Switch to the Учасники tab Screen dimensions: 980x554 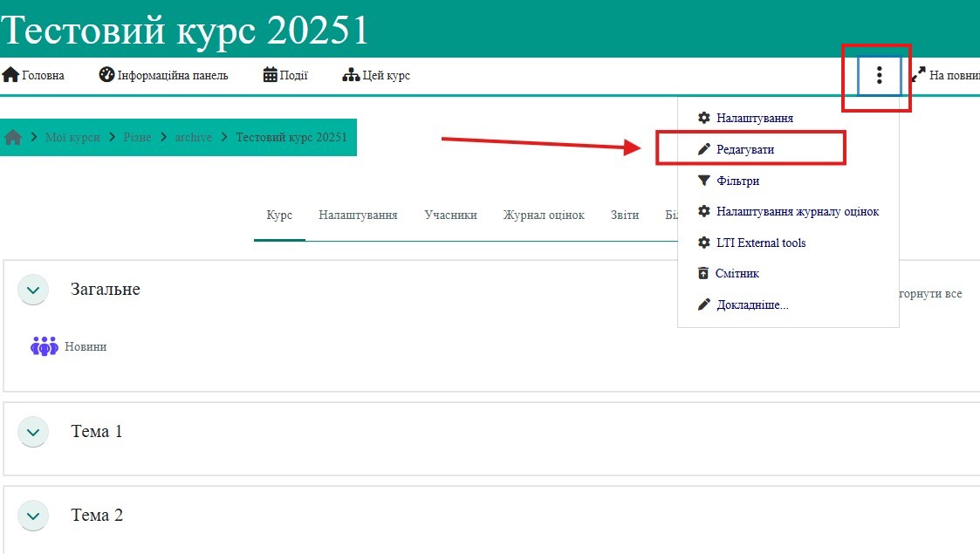pyautogui.click(x=450, y=215)
